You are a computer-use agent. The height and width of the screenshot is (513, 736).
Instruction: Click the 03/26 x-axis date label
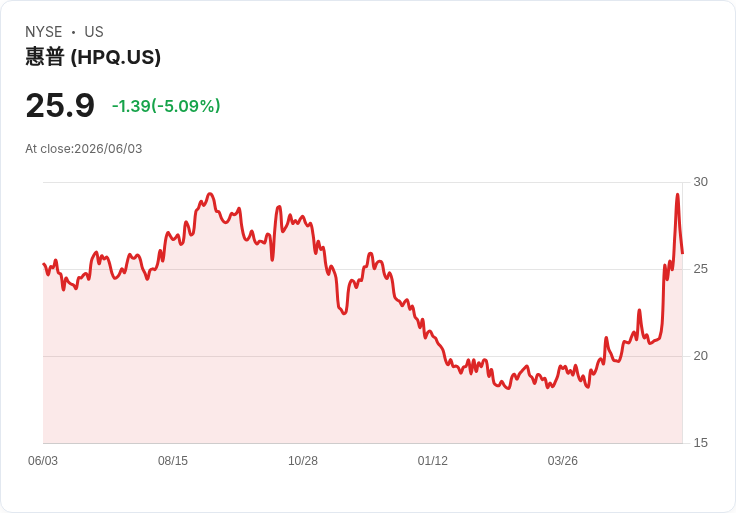pyautogui.click(x=562, y=460)
